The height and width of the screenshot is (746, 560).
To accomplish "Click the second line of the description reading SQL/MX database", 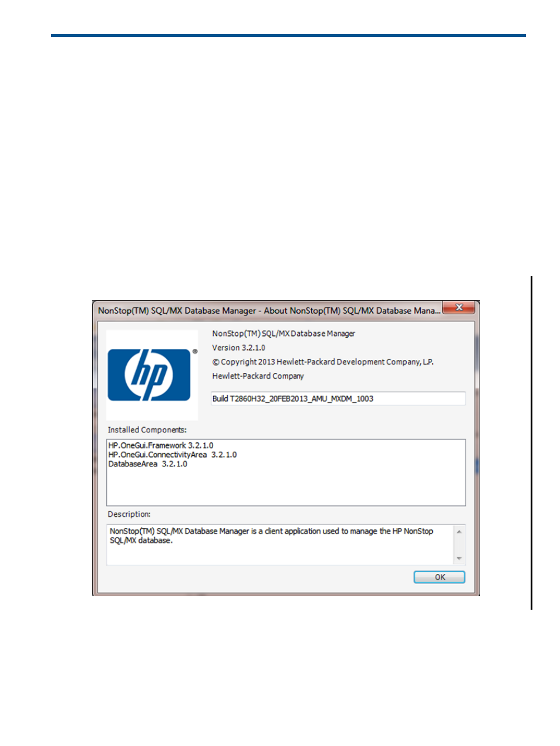I will point(141,541).
